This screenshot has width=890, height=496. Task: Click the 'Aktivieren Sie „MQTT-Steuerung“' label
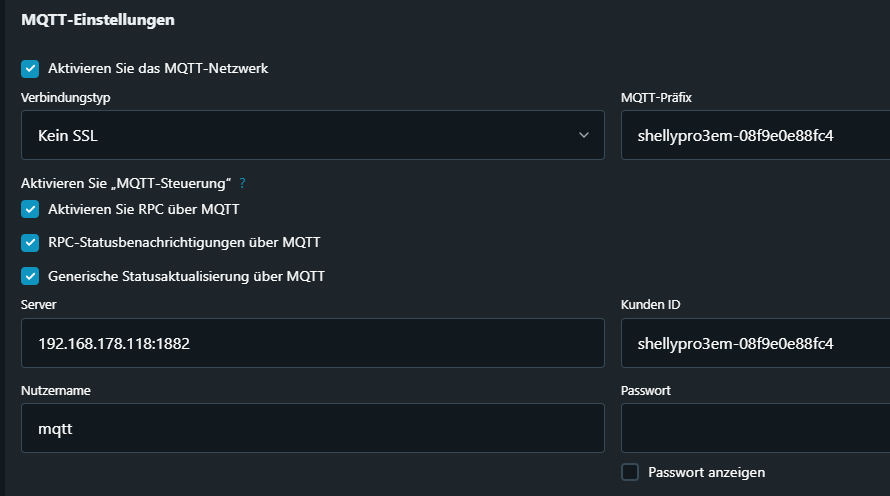tap(126, 184)
